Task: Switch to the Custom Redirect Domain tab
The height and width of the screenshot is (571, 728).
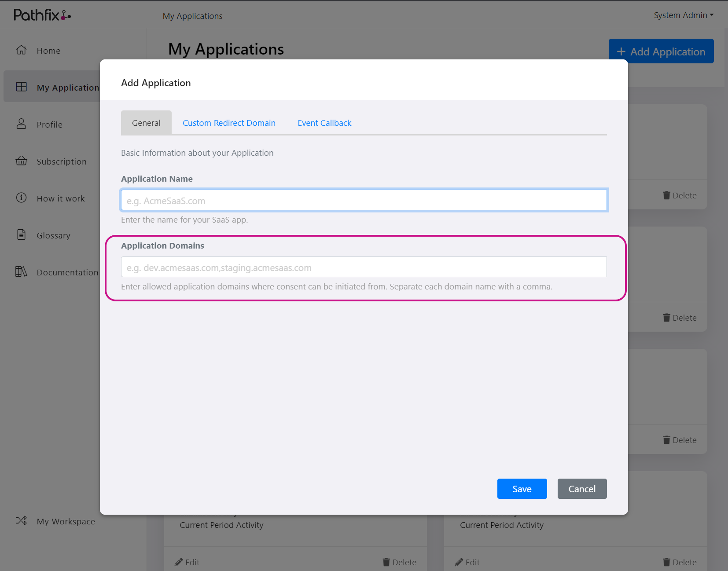Action: (229, 123)
